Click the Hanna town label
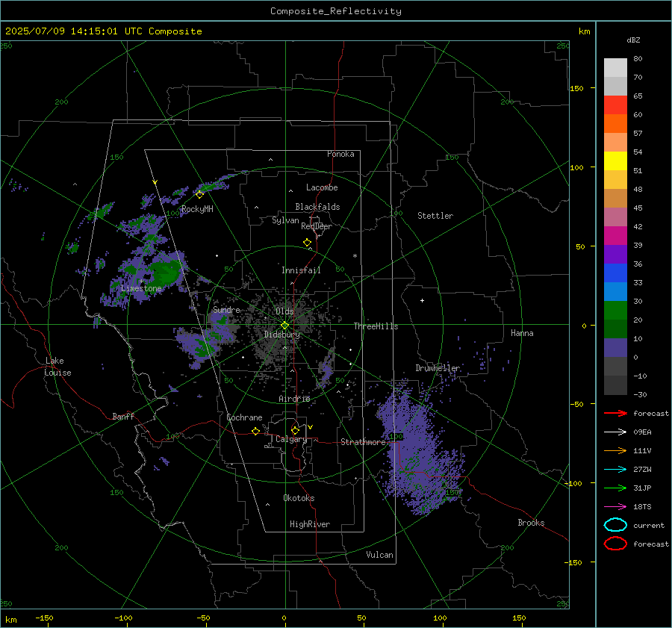 [522, 333]
